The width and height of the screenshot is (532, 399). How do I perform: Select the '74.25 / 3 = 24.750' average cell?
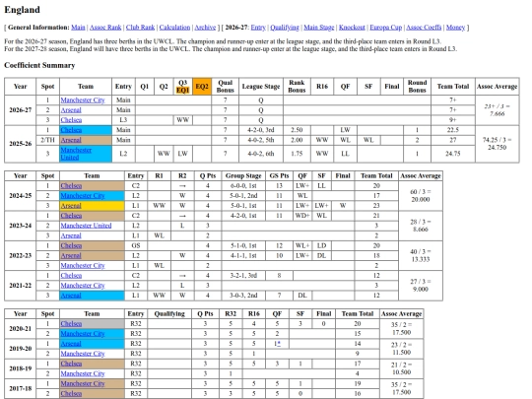tap(498, 144)
